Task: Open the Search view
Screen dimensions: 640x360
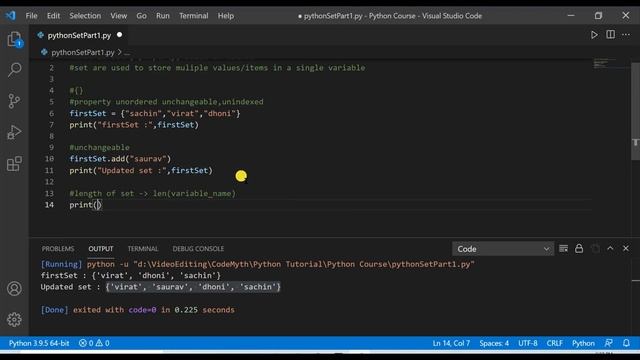Action: (14, 70)
